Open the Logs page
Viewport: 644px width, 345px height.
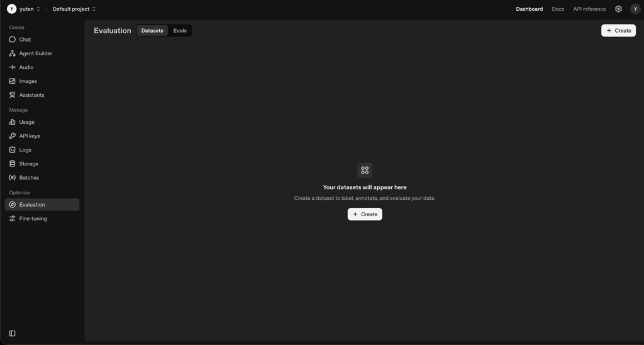click(x=25, y=150)
